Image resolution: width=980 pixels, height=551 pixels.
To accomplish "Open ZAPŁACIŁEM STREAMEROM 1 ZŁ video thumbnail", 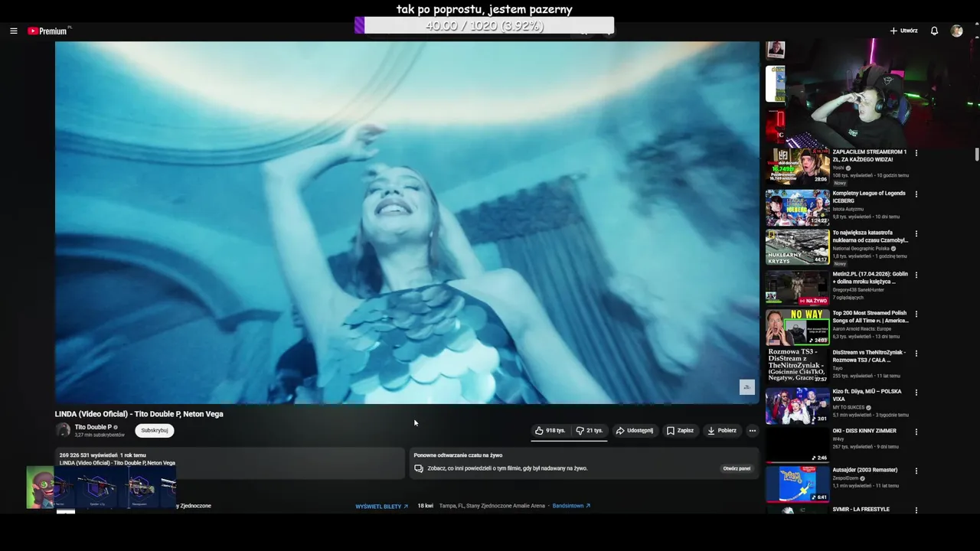I will coord(797,166).
